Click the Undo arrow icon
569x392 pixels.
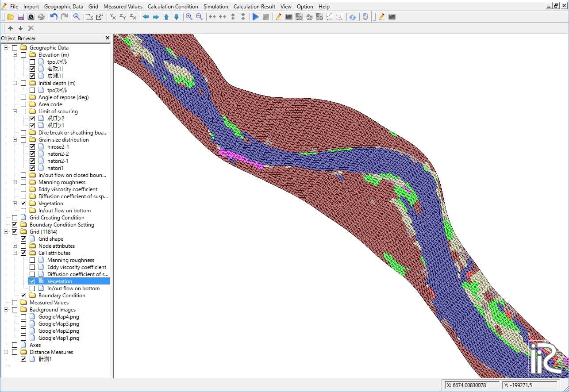coord(54,17)
